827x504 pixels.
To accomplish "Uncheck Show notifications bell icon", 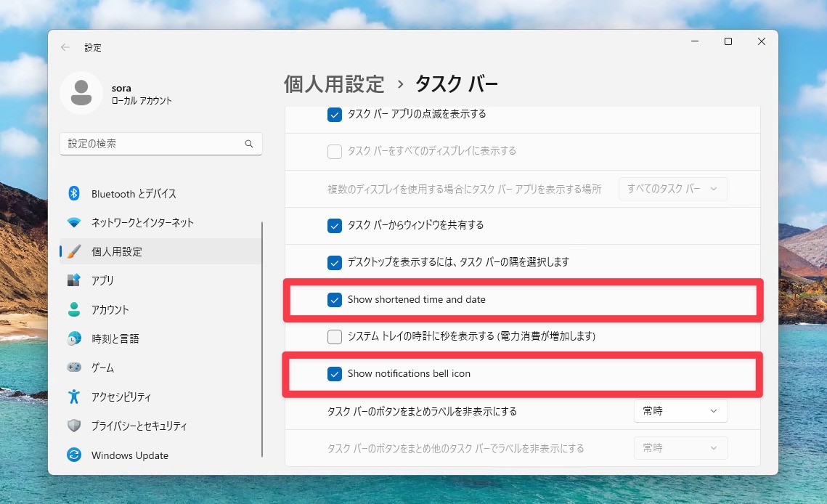I will click(x=335, y=374).
